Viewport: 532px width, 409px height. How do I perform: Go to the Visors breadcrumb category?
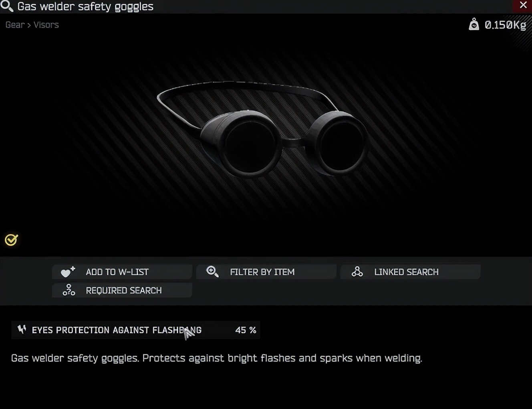pos(46,25)
